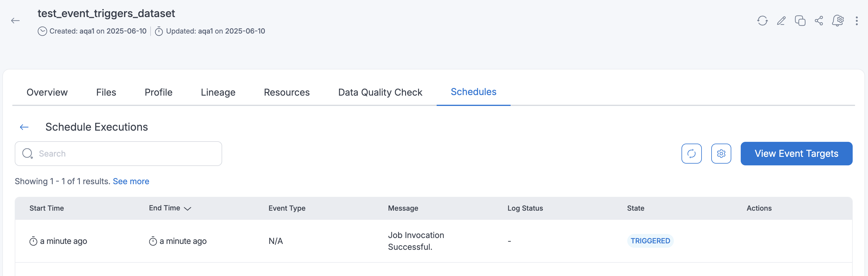Go to Data Quality Check tab
The image size is (868, 276).
point(380,92)
